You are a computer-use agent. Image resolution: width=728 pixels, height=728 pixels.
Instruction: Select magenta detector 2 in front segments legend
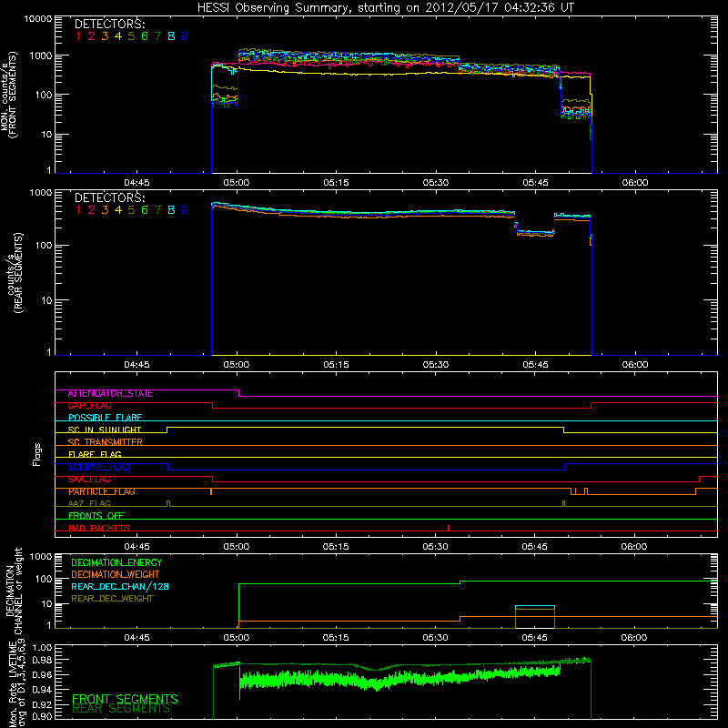(92, 36)
